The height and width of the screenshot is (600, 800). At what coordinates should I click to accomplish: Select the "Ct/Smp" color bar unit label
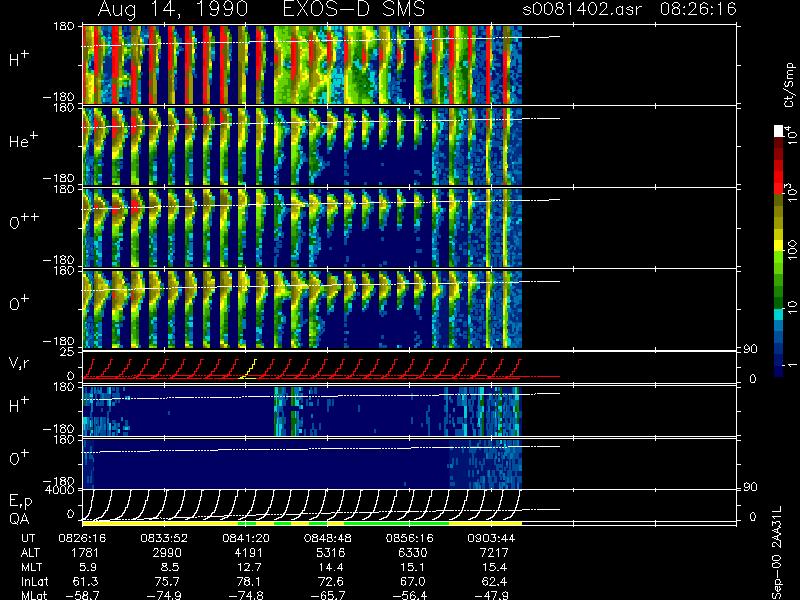coord(789,85)
